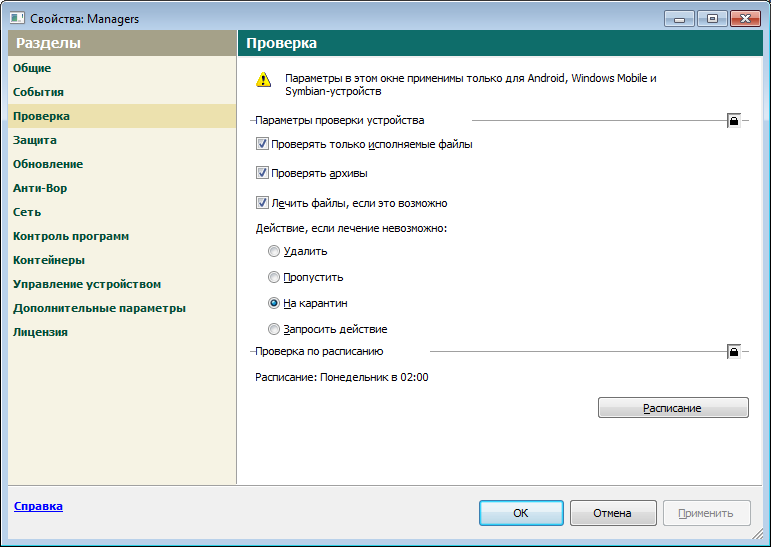This screenshot has height=547, width=771.
Task: Open the Лицензия section
Action: pyautogui.click(x=122, y=333)
